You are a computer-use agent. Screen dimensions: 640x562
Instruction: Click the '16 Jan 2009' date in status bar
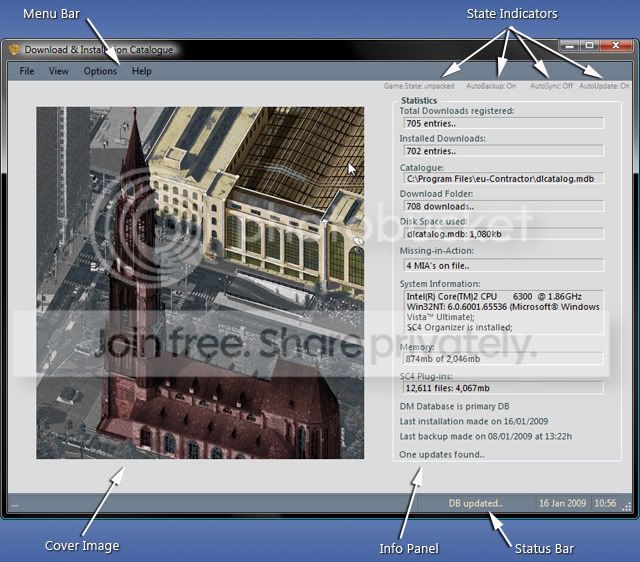[x=562, y=503]
